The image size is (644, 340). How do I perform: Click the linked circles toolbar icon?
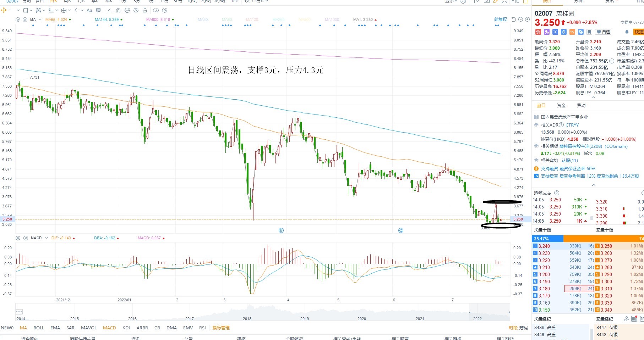[x=156, y=10]
